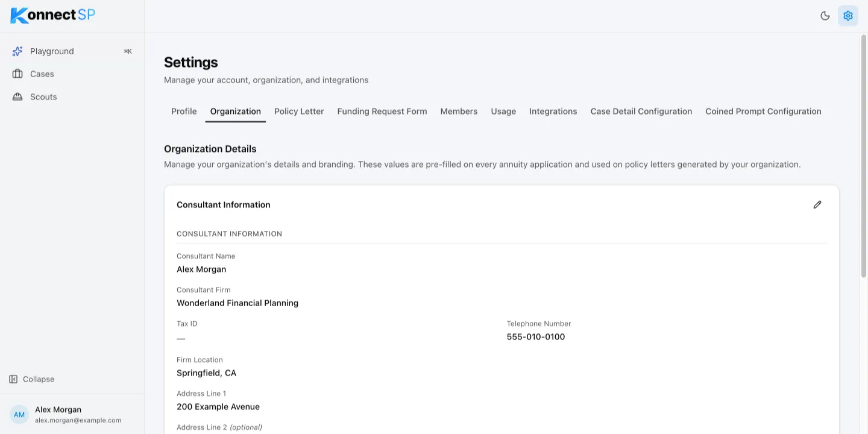View the Usage tab

[503, 112]
